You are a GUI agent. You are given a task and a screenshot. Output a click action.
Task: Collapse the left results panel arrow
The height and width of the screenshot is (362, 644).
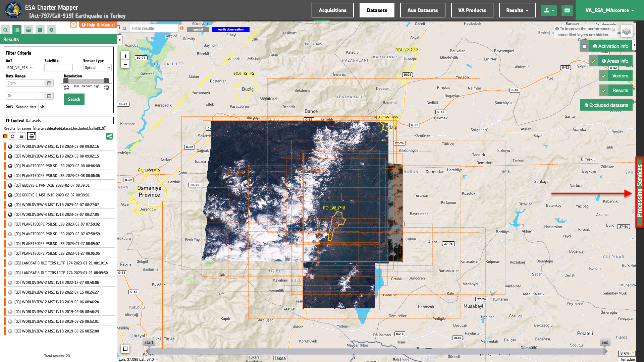(120, 40)
